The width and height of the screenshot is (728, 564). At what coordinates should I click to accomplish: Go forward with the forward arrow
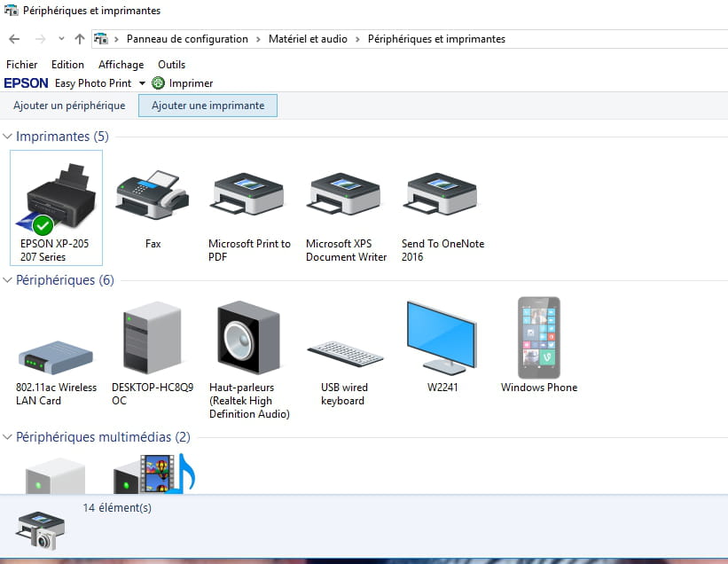pos(41,39)
